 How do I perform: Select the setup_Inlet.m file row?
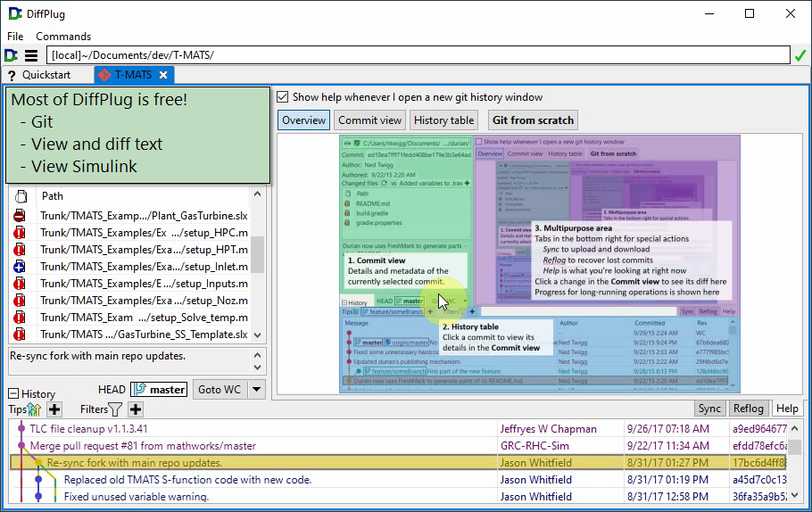129,267
